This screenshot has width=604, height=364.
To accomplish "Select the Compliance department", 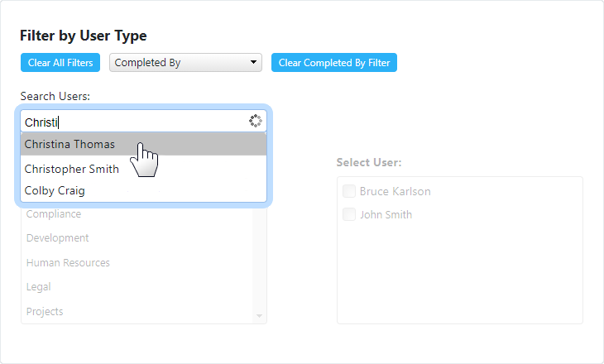I will tap(54, 213).
